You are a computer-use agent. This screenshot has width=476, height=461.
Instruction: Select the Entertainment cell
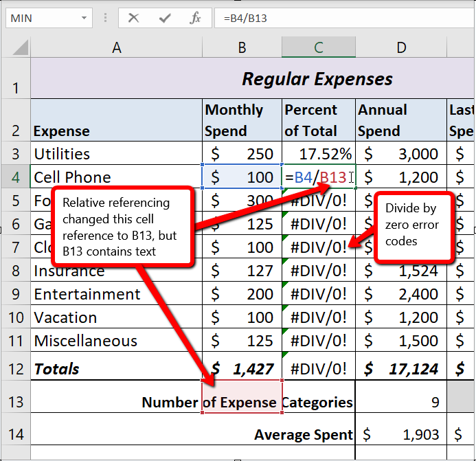pos(116,293)
